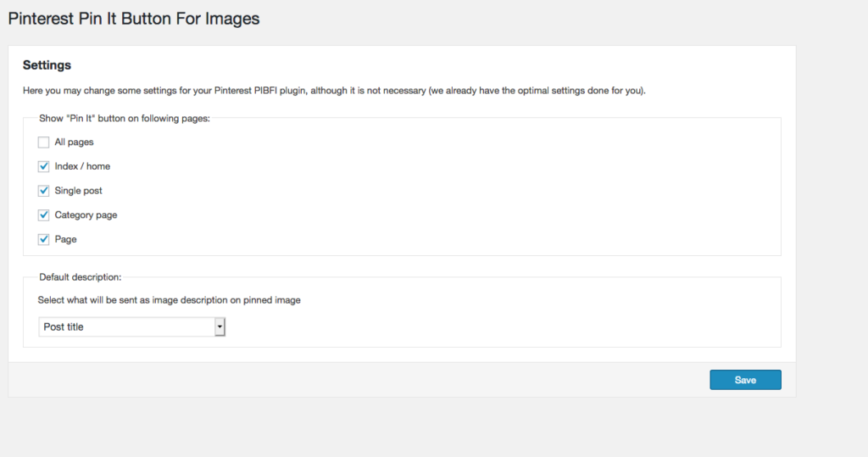
Task: Click the 'Show "Pin It" button on following pages' legend
Action: click(124, 119)
